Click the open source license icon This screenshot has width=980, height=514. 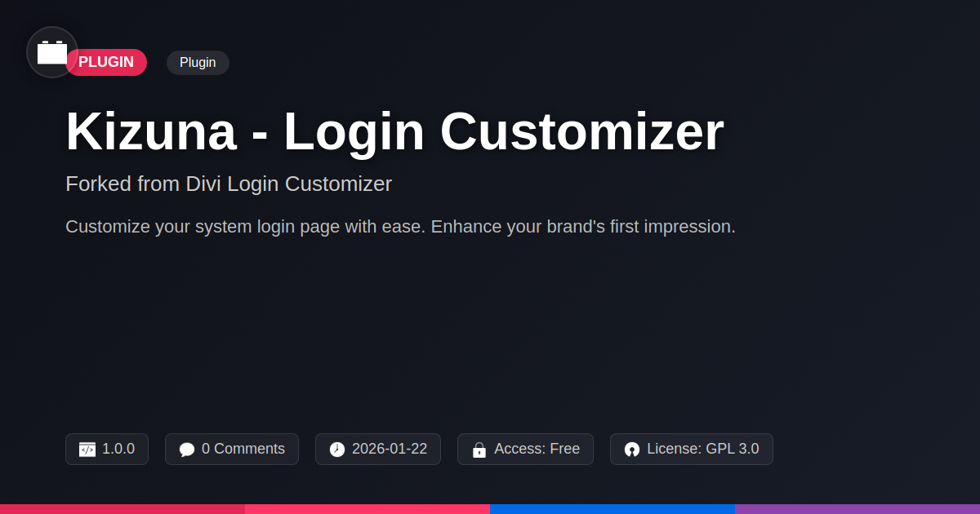[632, 450]
